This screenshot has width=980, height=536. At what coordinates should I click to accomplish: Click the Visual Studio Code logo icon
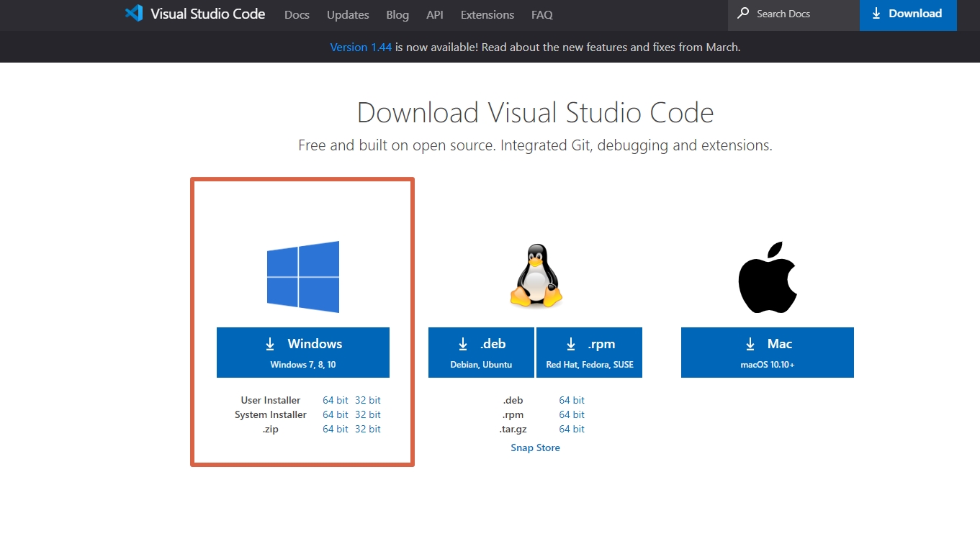coord(134,14)
